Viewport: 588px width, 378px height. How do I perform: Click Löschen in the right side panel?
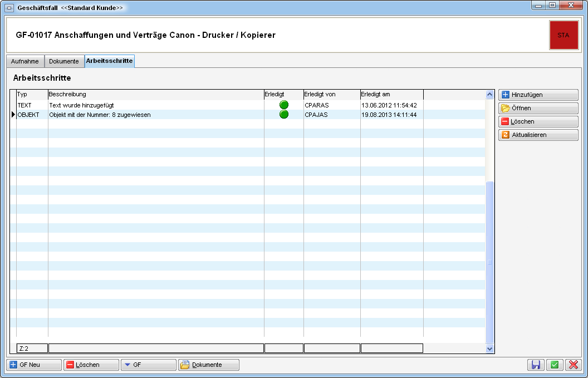coord(538,121)
